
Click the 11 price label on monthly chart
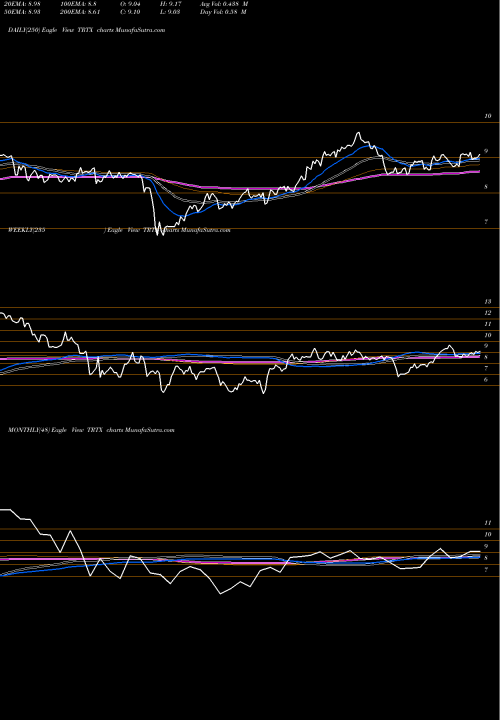tap(488, 523)
